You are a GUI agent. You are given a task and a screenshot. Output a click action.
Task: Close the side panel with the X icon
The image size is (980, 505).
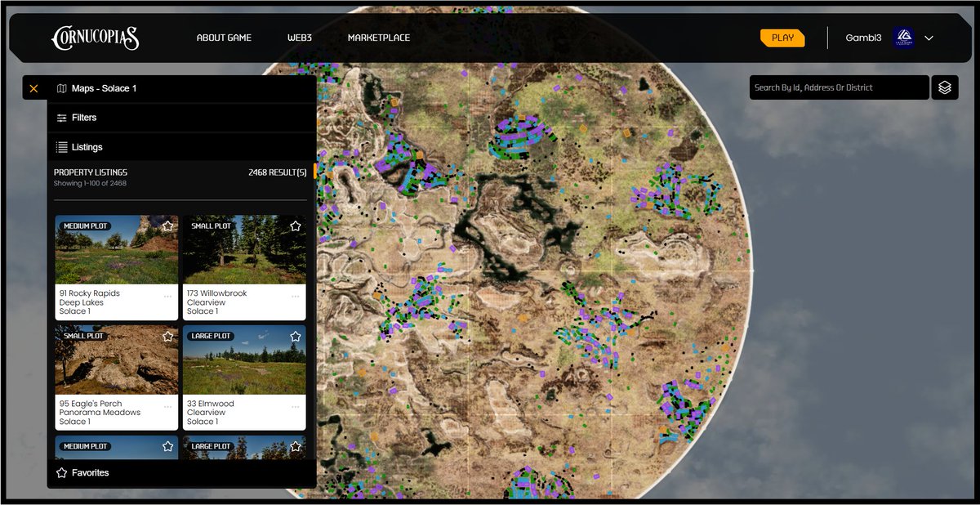click(33, 88)
